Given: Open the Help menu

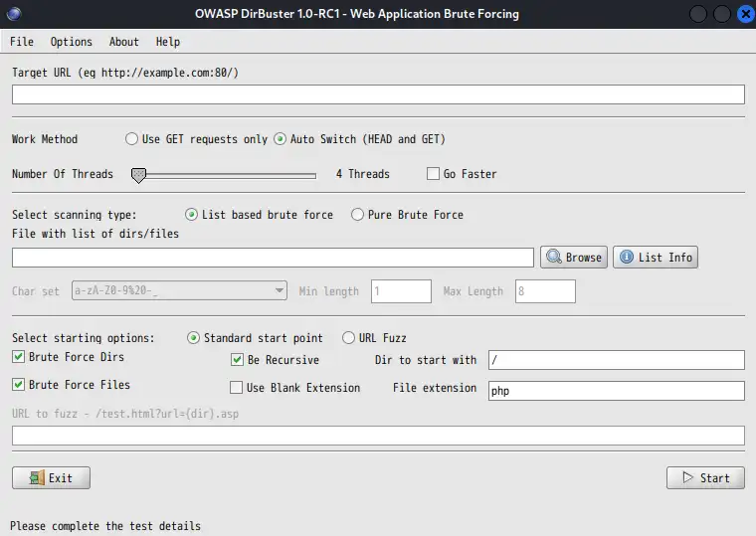Looking at the screenshot, I should pos(168,42).
